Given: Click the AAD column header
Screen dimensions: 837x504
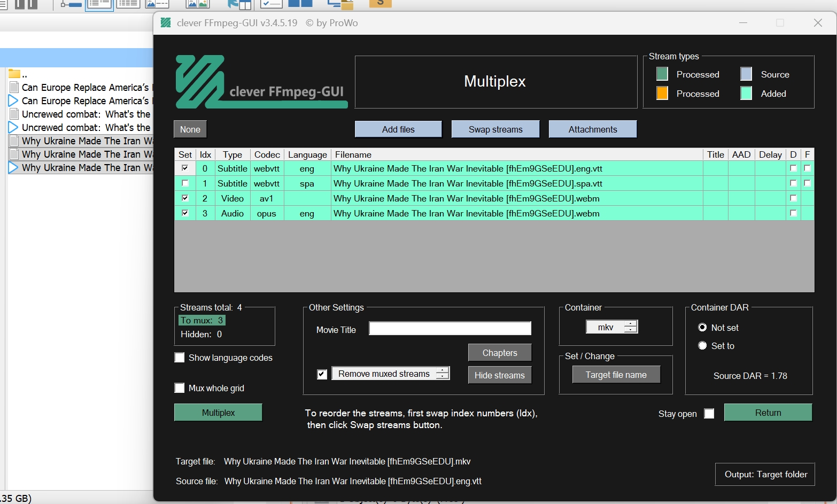Looking at the screenshot, I should click(x=741, y=154).
